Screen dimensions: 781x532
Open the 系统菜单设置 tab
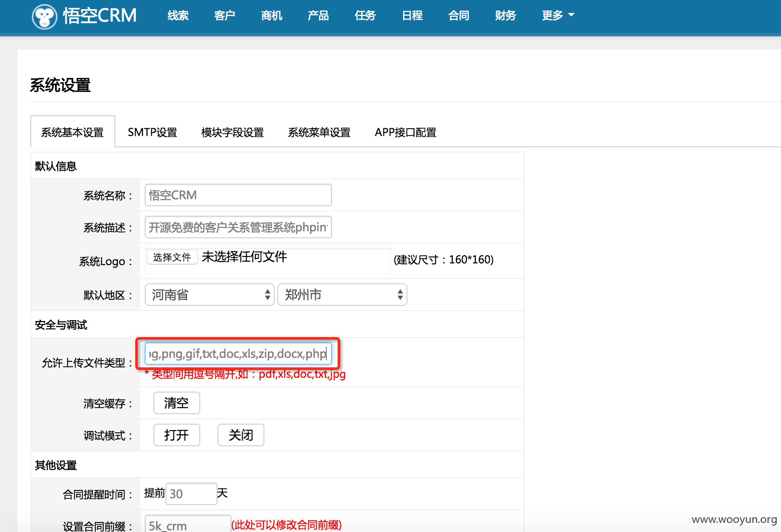319,132
